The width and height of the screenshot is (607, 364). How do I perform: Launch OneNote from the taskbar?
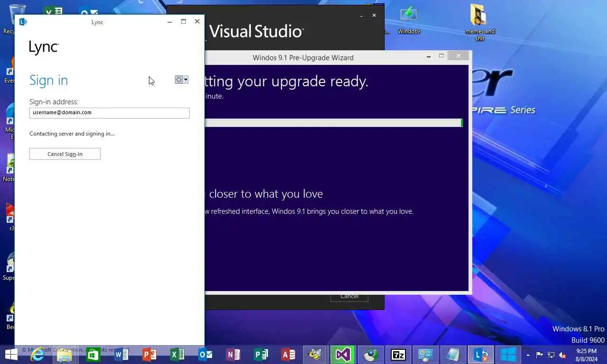coord(233,355)
